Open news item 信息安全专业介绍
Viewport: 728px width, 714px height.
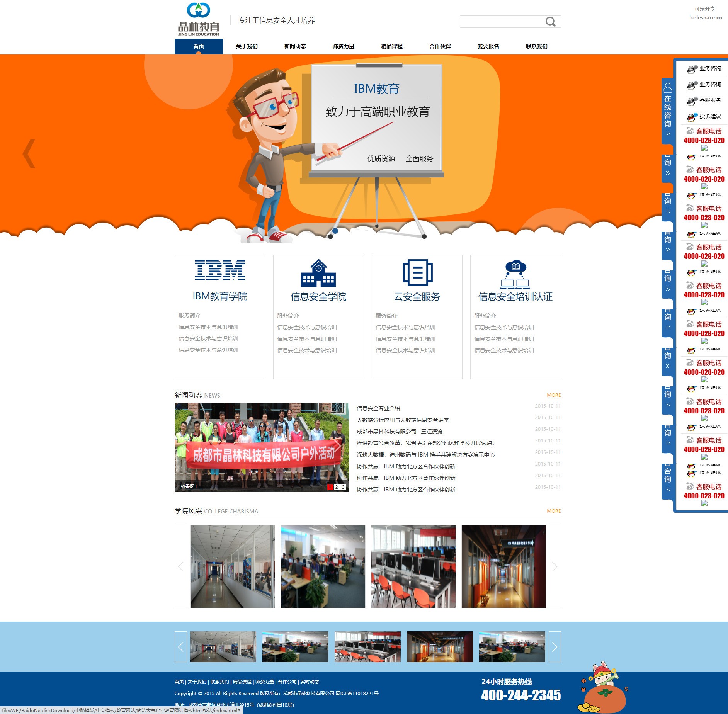click(378, 408)
